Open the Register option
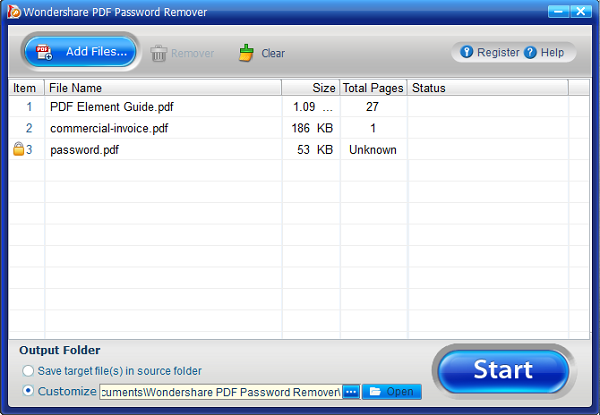The width and height of the screenshot is (600, 415). pyautogui.click(x=490, y=52)
